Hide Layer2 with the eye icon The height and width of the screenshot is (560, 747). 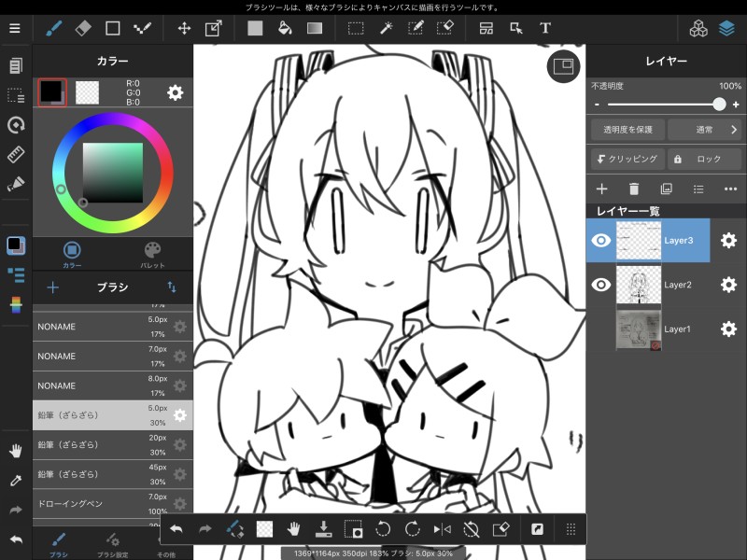click(600, 285)
